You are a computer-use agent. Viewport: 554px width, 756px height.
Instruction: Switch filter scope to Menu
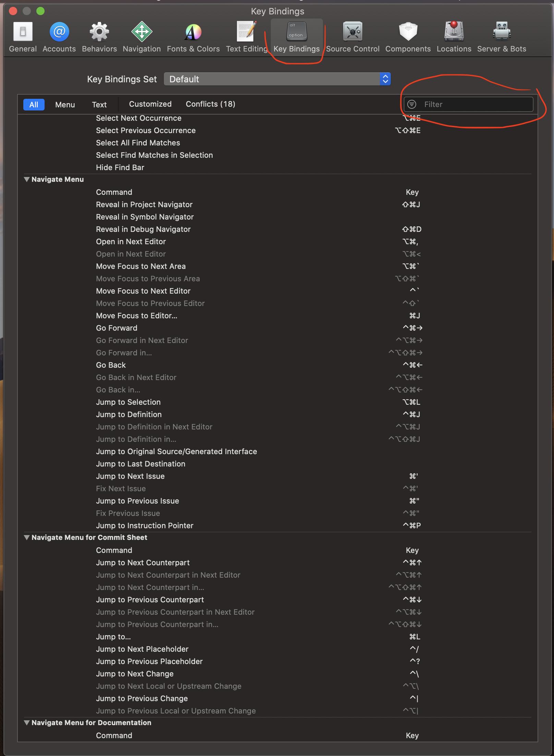(65, 105)
